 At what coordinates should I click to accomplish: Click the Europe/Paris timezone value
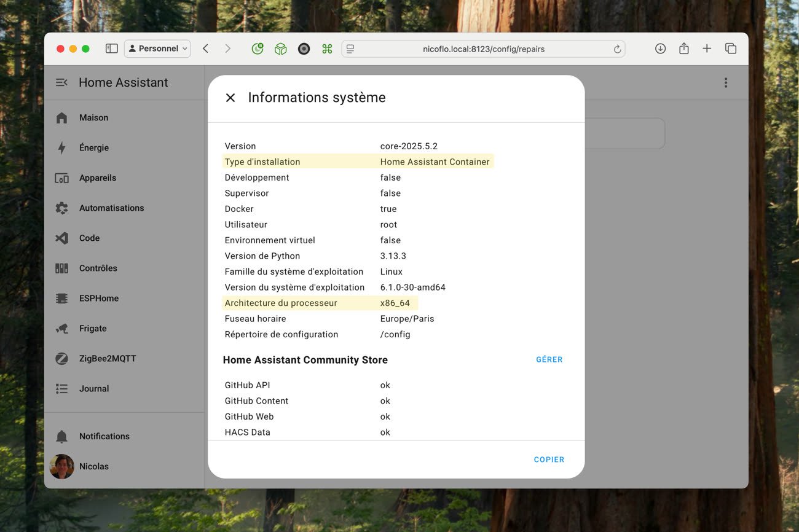pyautogui.click(x=407, y=319)
